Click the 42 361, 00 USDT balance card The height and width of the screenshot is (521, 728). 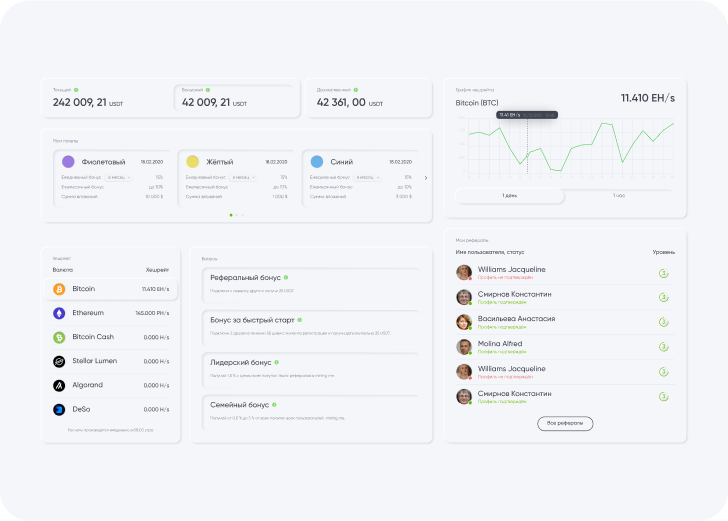[x=369, y=98]
